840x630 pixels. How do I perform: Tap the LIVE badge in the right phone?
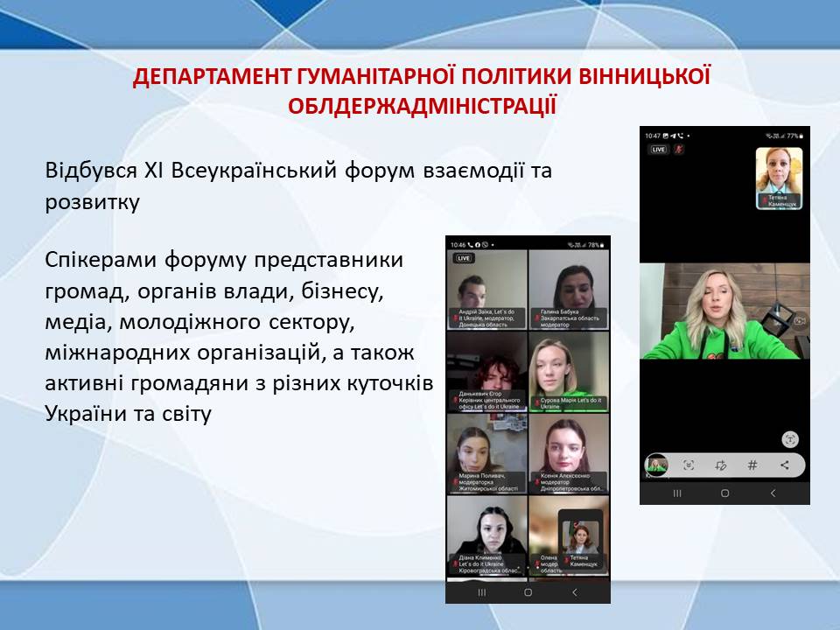[x=658, y=150]
